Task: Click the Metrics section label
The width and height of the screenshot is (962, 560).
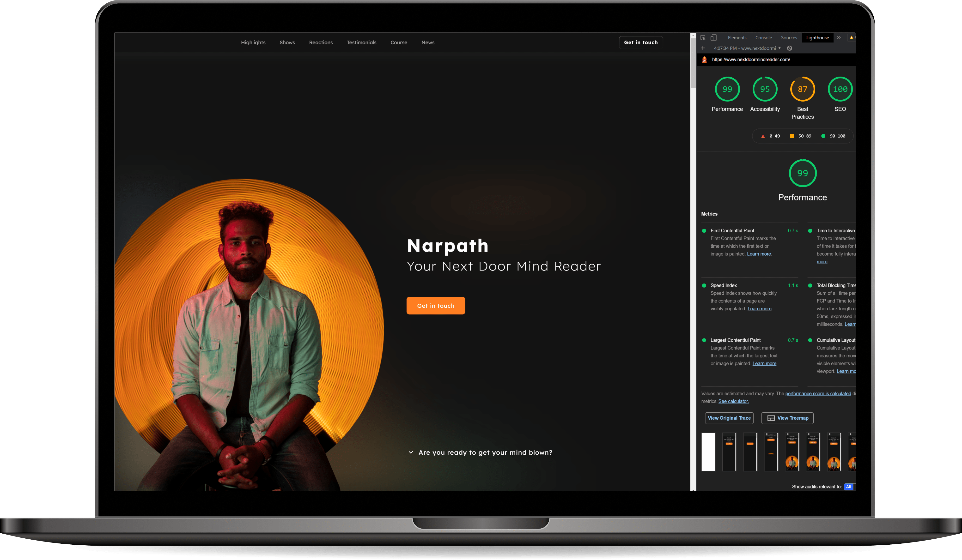Action: (709, 214)
